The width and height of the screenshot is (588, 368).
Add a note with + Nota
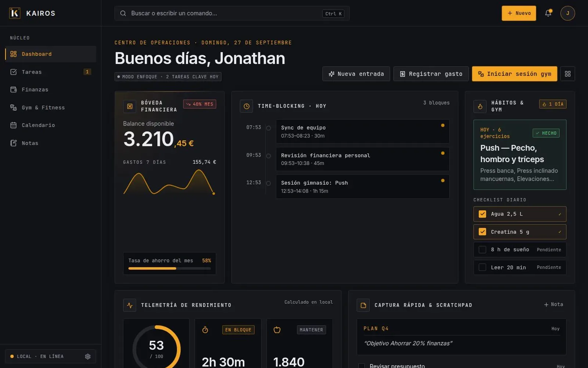point(553,304)
